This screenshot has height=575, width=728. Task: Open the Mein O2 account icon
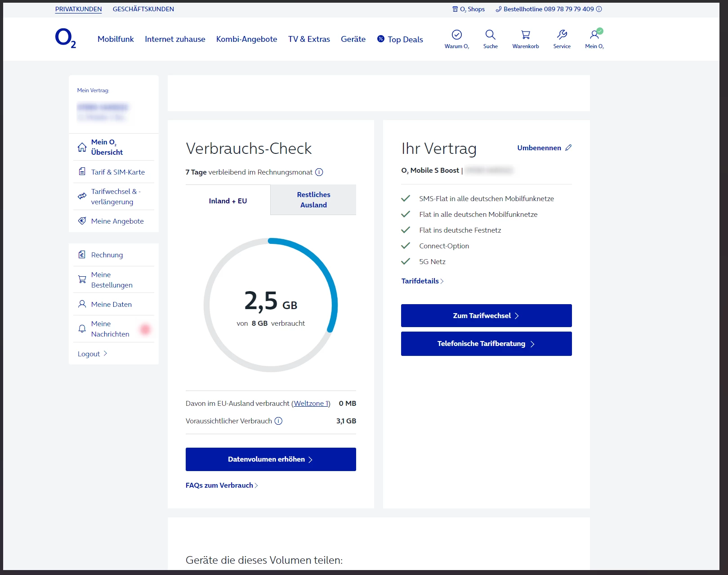point(594,35)
